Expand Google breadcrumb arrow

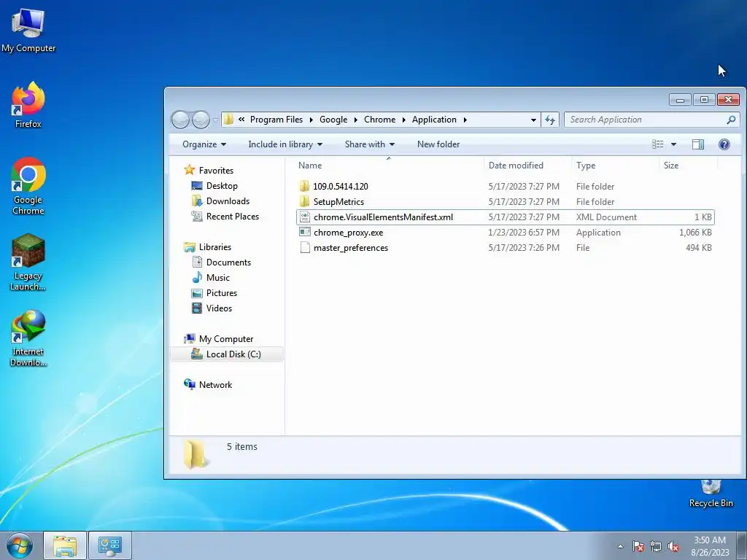(355, 120)
